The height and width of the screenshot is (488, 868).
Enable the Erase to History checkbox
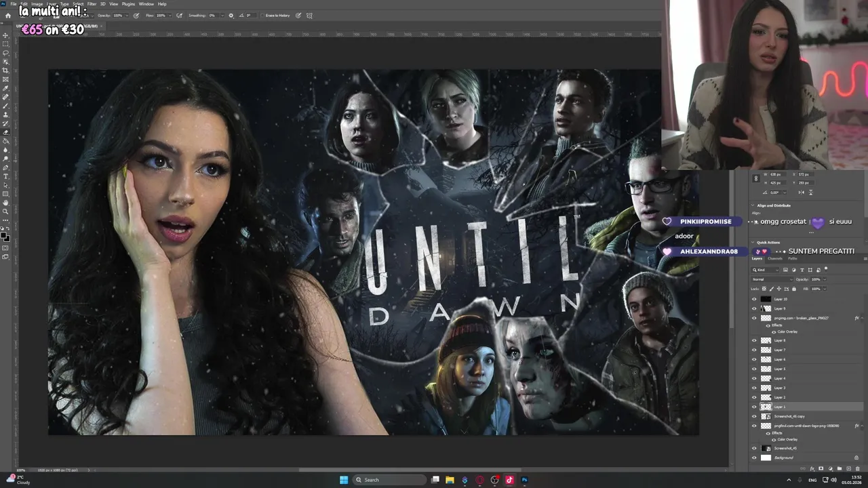coord(262,16)
